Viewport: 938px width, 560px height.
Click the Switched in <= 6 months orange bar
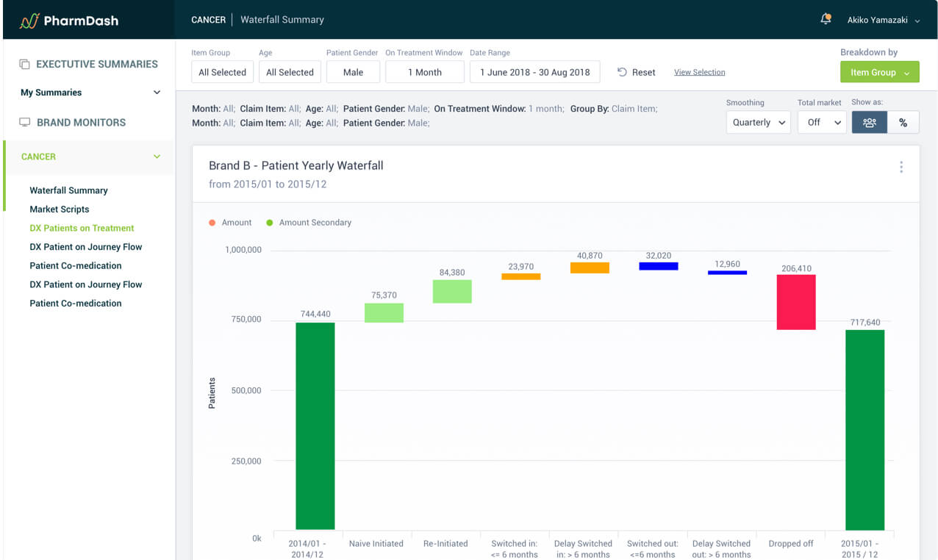pos(521,276)
